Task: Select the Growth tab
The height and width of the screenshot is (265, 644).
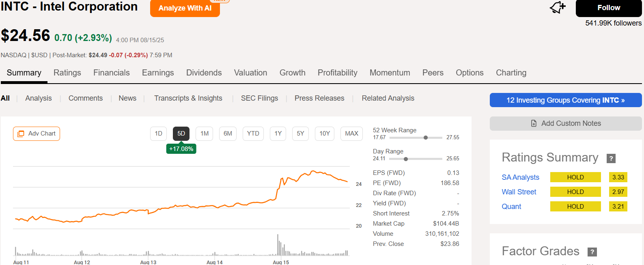Action: [x=293, y=73]
